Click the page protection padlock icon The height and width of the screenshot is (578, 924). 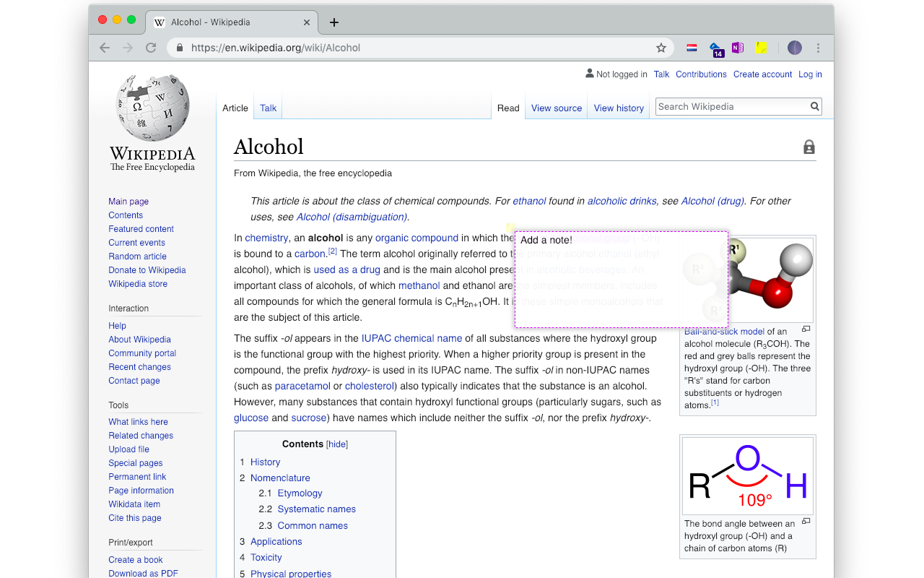(x=809, y=147)
